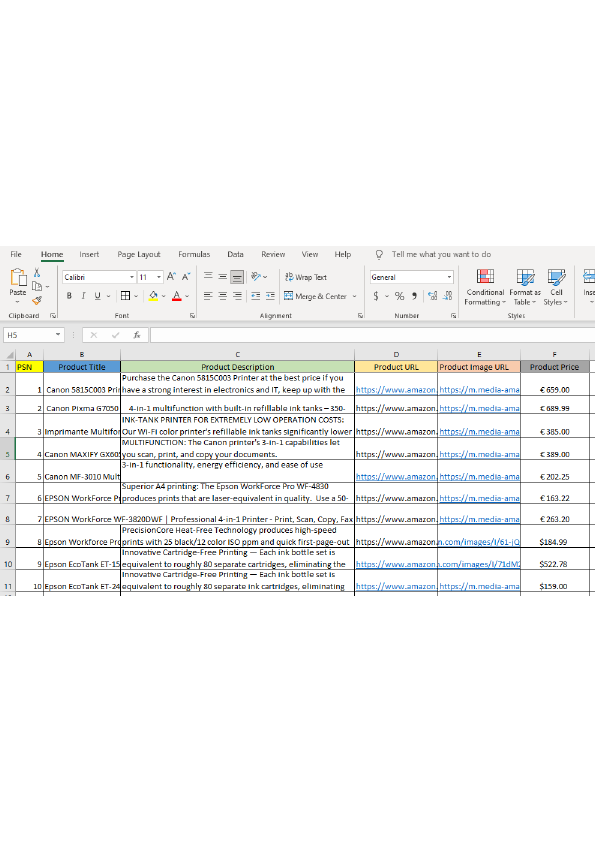Toggle Italic formatting
Viewport: 595px width, 842px height.
point(83,296)
